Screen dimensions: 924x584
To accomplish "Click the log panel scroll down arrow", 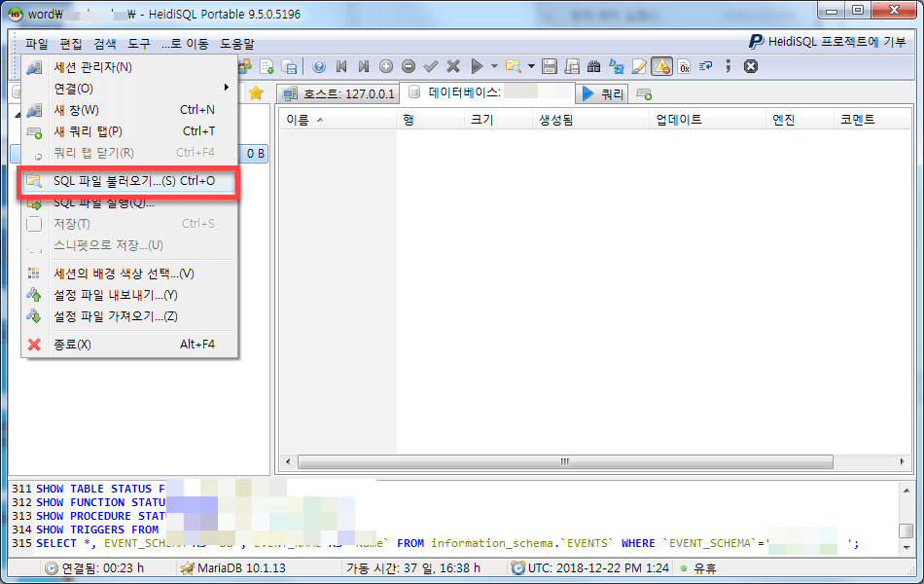I will click(x=906, y=547).
